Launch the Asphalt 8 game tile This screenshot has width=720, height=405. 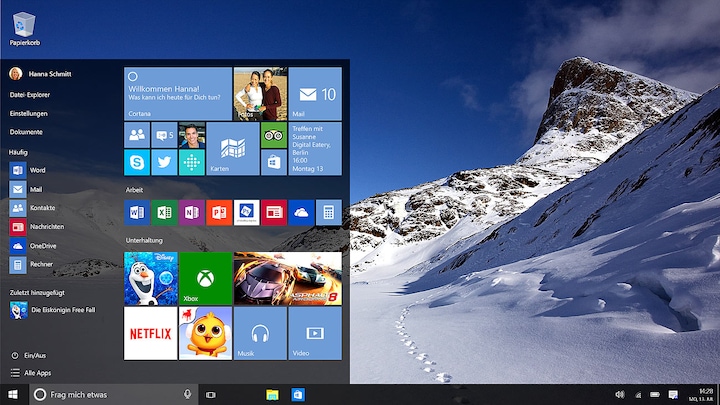coord(287,278)
